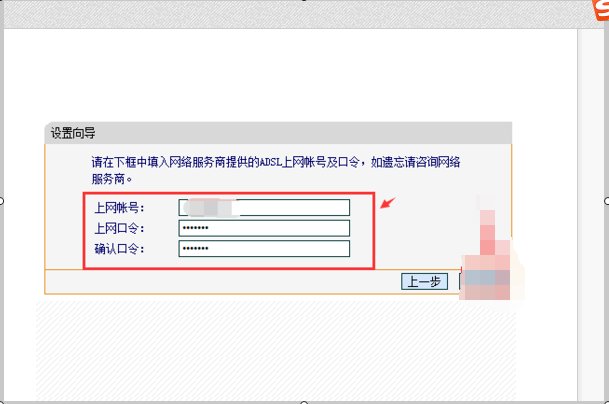The image size is (609, 404).
Task: Click the 上一步 previous step button
Action: pos(424,282)
